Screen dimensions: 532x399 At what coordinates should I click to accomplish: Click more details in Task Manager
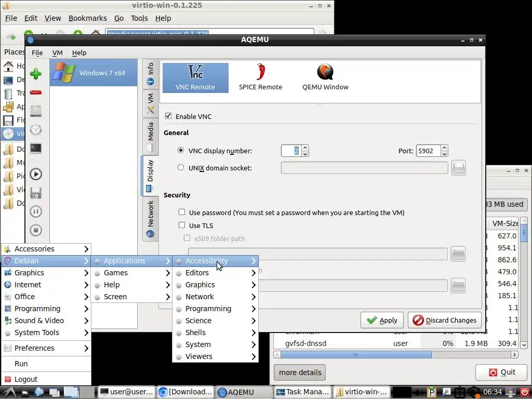click(x=300, y=373)
